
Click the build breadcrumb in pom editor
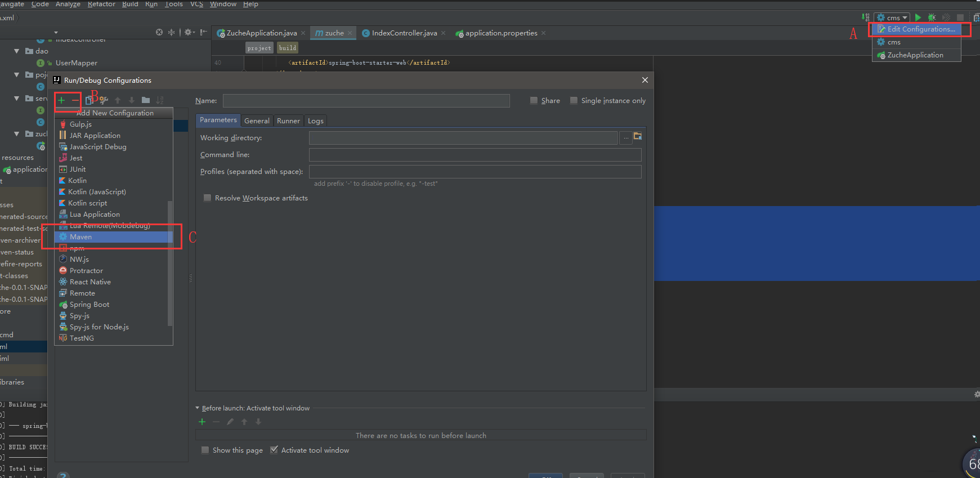point(288,48)
